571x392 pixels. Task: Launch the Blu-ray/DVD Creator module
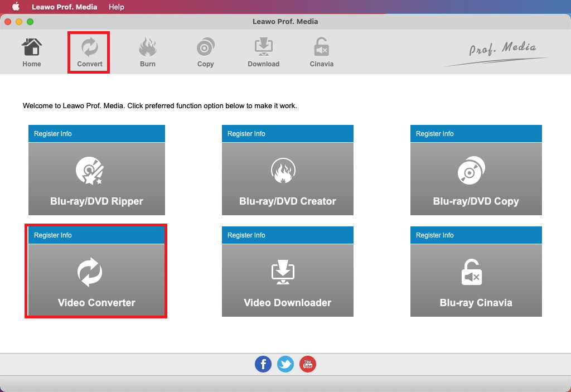[287, 179]
